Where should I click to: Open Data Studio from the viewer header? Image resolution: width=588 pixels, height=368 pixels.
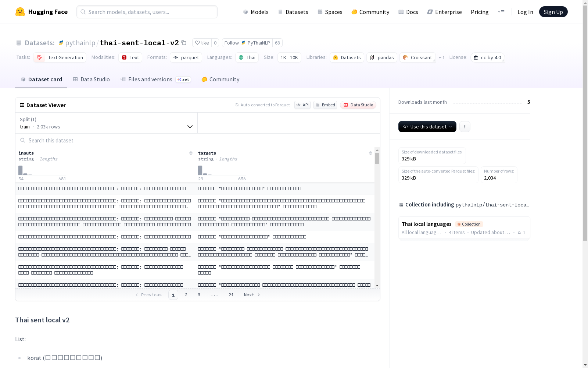click(x=358, y=105)
